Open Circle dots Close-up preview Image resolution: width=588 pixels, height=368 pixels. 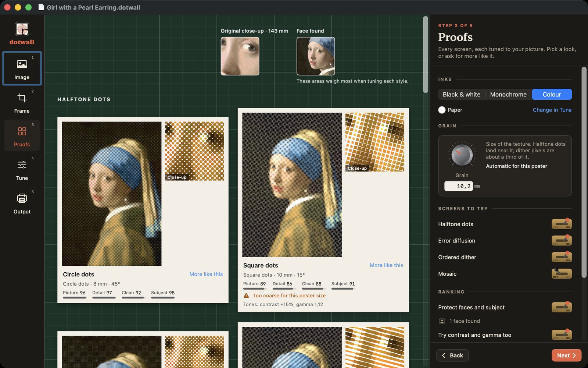(x=194, y=151)
